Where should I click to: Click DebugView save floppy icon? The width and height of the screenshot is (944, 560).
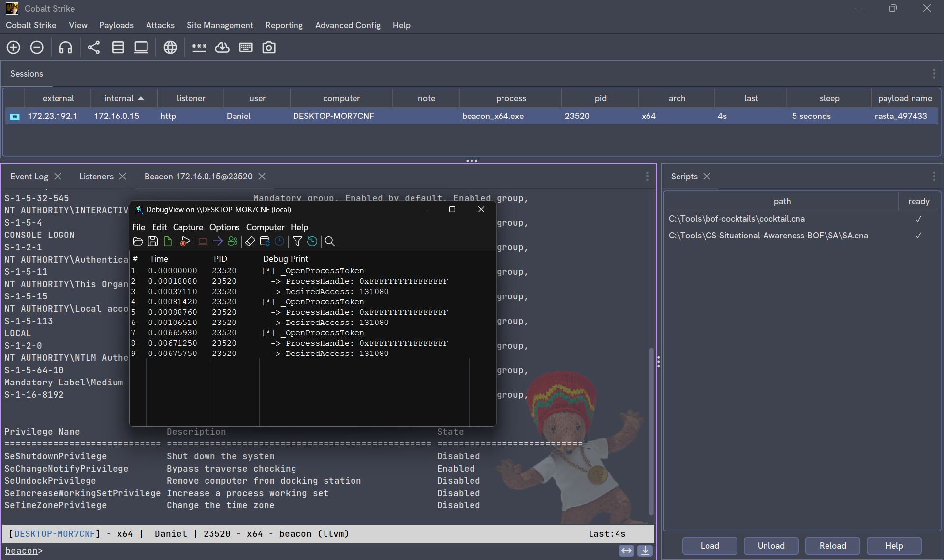point(153,241)
